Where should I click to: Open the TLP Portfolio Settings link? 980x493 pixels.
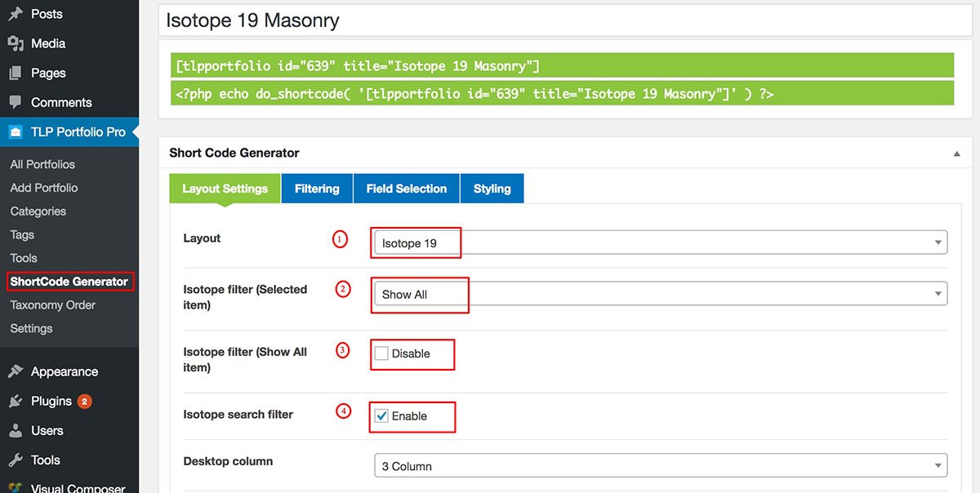click(31, 328)
